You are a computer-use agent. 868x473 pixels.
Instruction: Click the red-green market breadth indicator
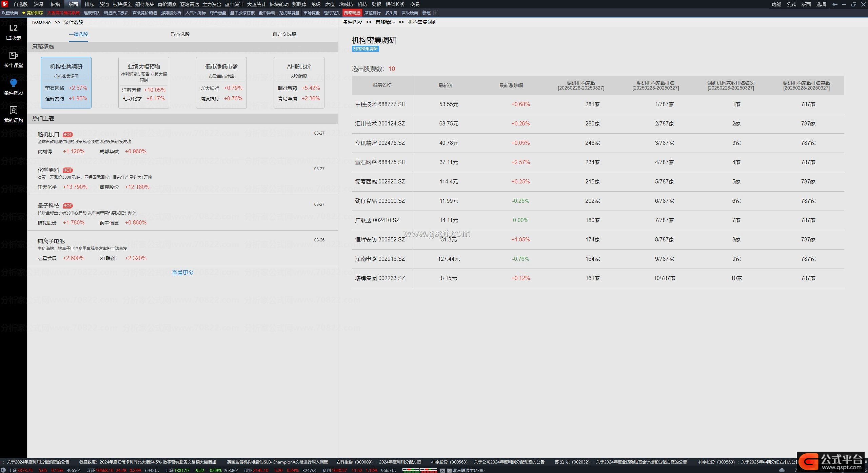(419, 470)
